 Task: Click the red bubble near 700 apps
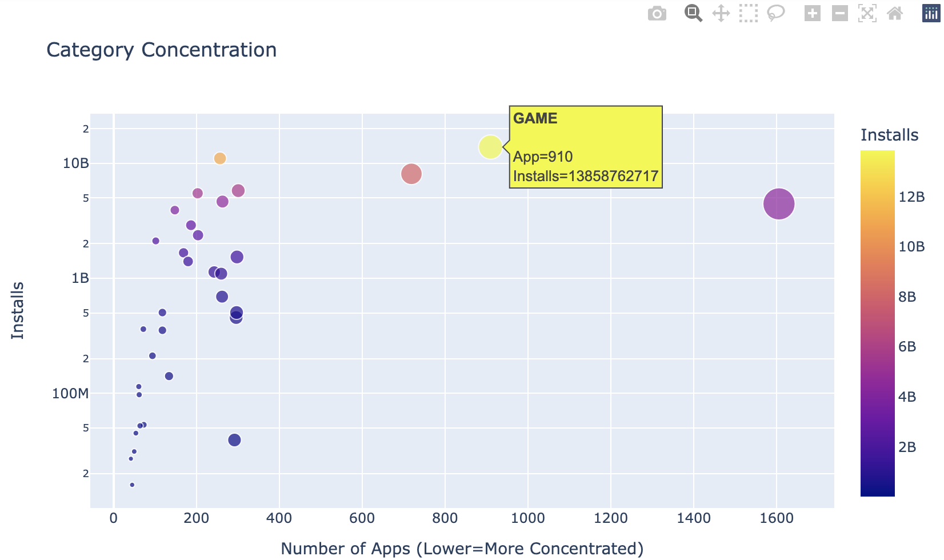[x=411, y=174]
